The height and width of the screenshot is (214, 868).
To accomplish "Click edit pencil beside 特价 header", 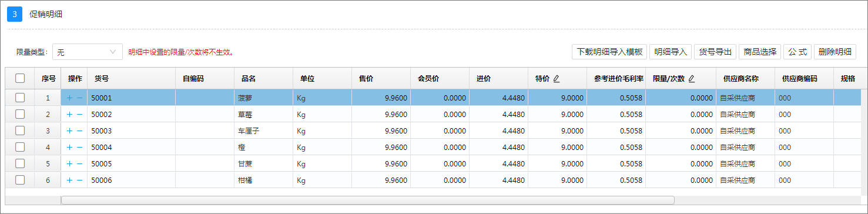I will pyautogui.click(x=556, y=79).
